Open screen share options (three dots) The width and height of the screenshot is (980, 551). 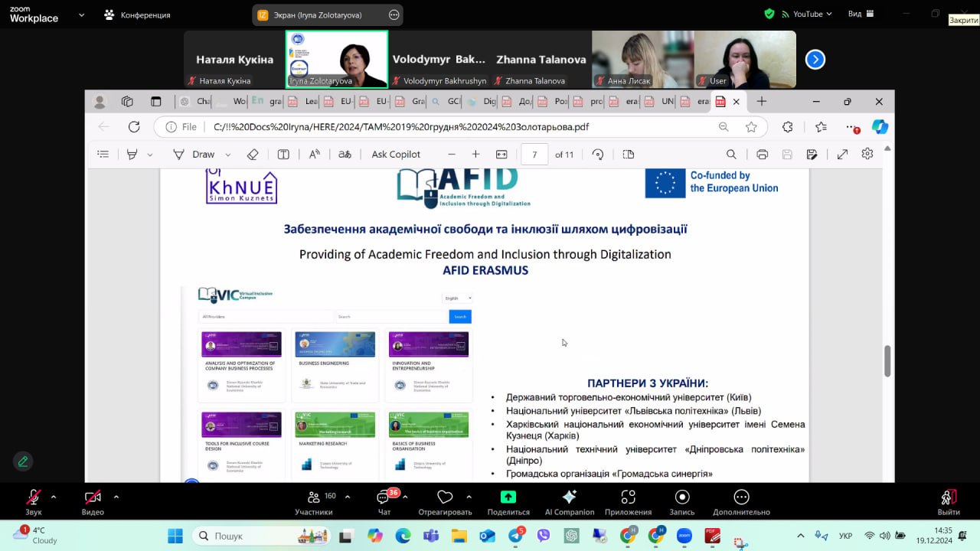point(394,15)
